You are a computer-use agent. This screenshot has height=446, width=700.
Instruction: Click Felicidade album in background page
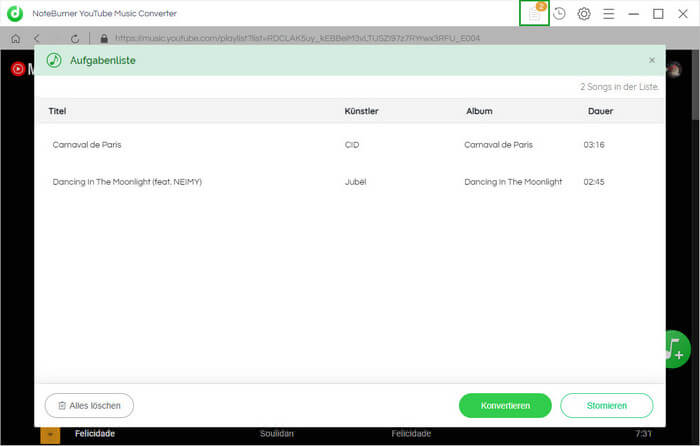pyautogui.click(x=411, y=433)
